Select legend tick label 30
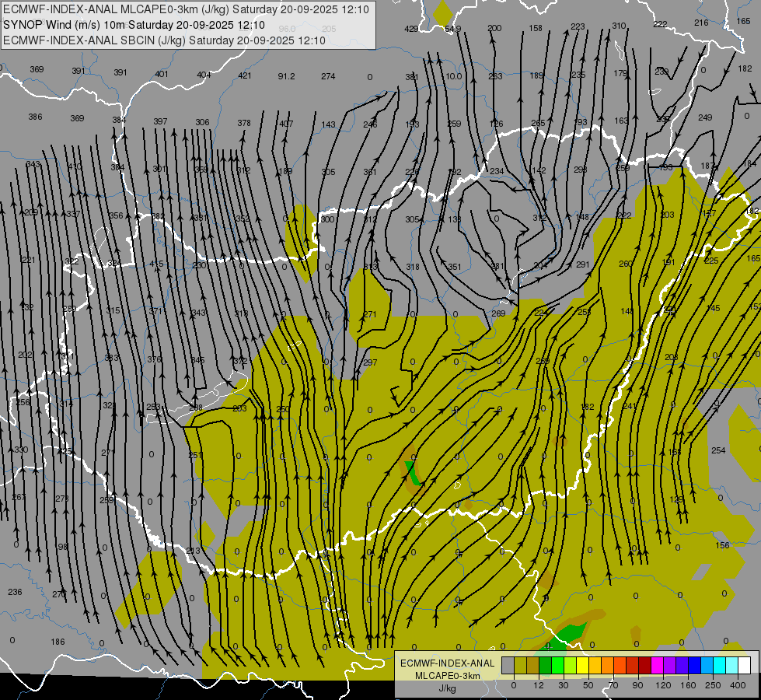The height and width of the screenshot is (700, 761). click(564, 685)
